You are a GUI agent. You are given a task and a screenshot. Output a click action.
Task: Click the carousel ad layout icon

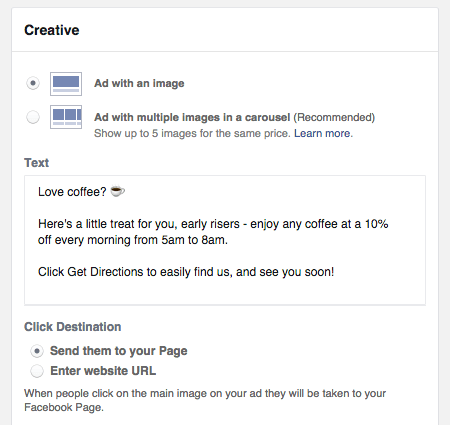66,117
